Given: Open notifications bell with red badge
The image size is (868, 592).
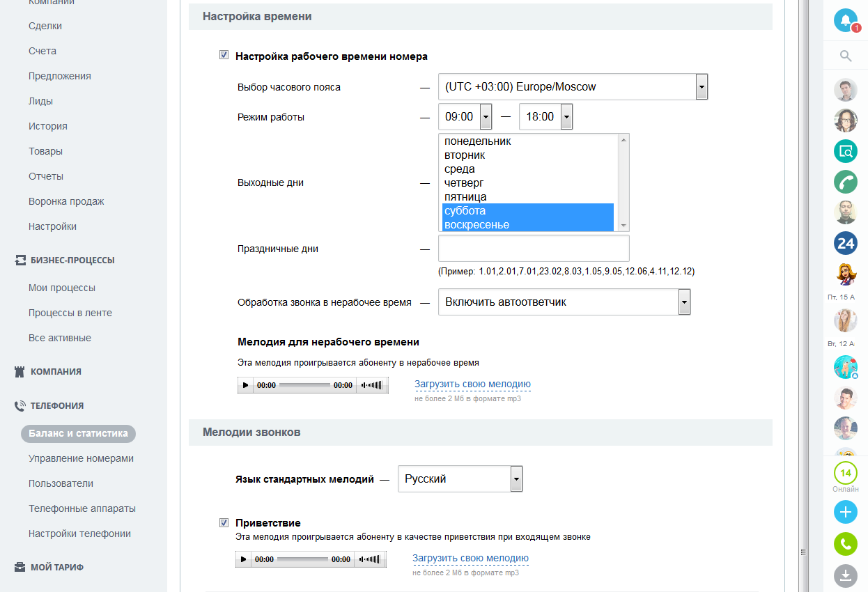Looking at the screenshot, I should (x=846, y=20).
